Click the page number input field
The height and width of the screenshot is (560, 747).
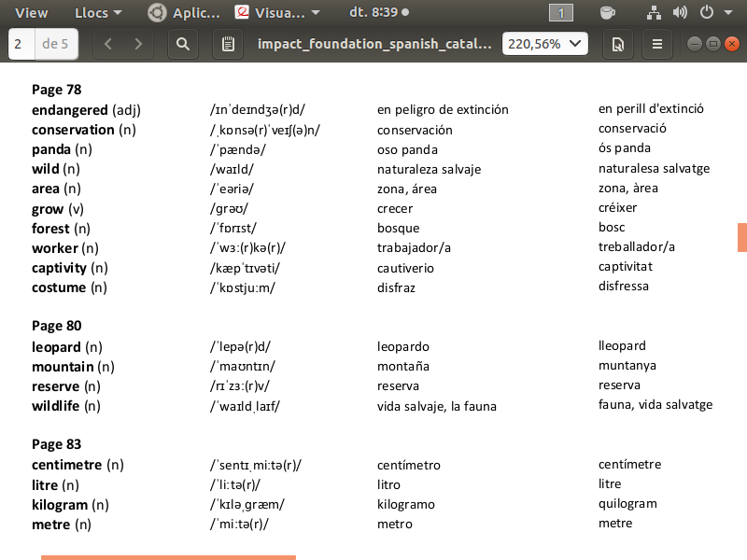tap(20, 44)
